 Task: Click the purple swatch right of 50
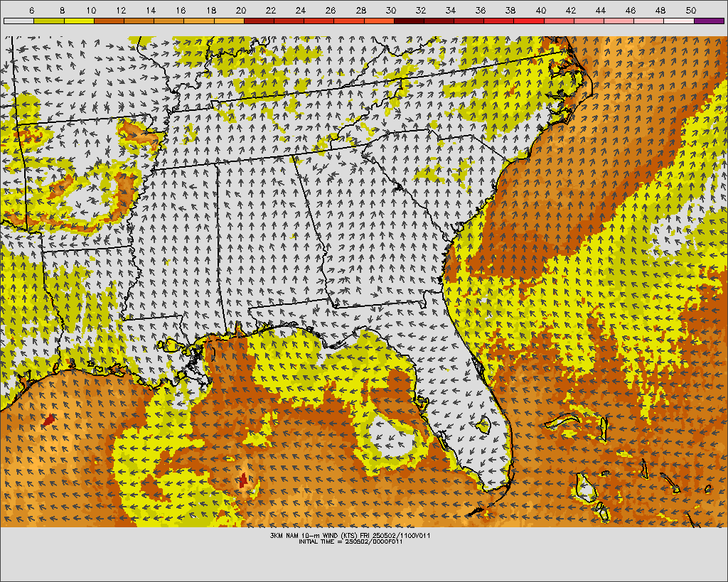pos(709,21)
